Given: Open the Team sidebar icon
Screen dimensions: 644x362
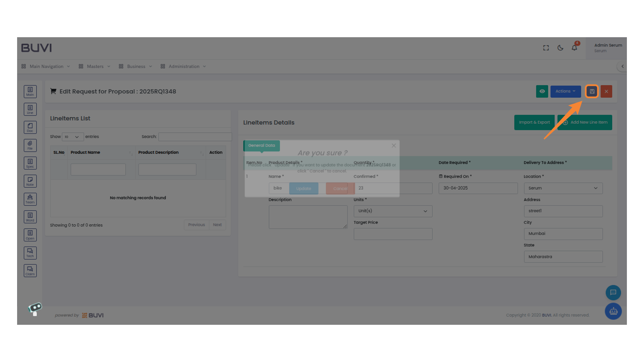Looking at the screenshot, I should pyautogui.click(x=30, y=199).
